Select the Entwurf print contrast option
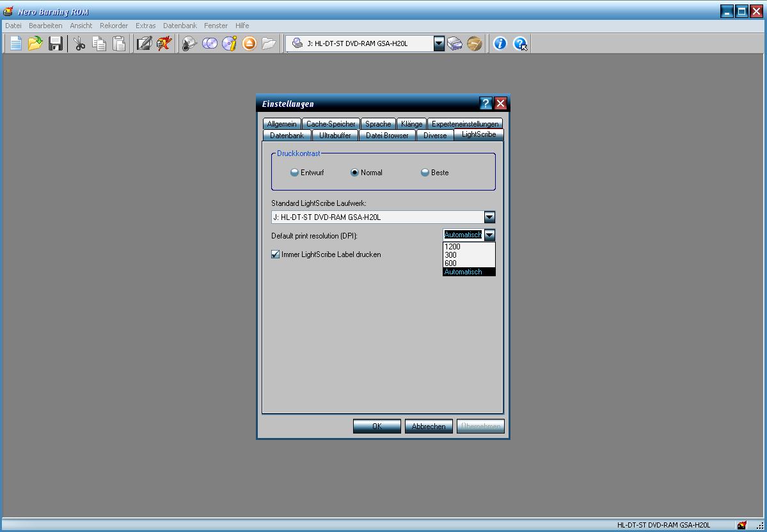Screen dimensions: 767x532 click(x=307, y=173)
